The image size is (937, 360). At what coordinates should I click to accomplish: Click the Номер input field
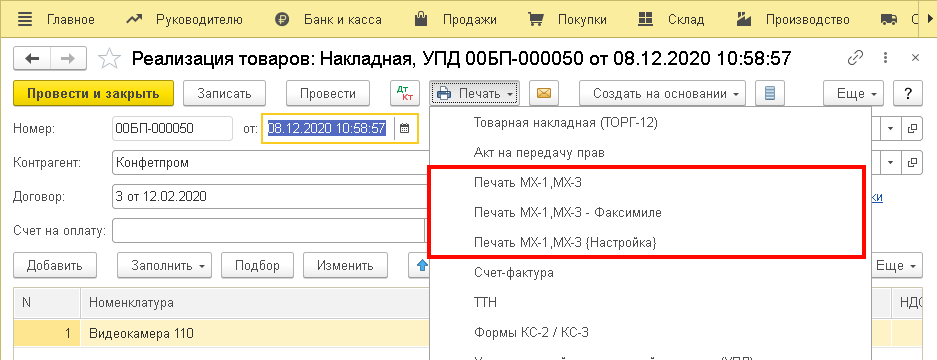(x=172, y=128)
